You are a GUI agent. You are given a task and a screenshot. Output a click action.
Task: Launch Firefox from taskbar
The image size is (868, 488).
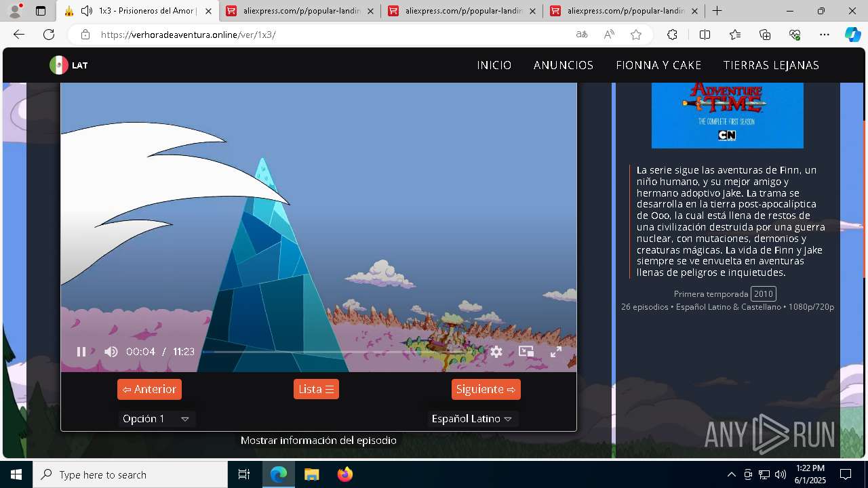pyautogui.click(x=345, y=474)
